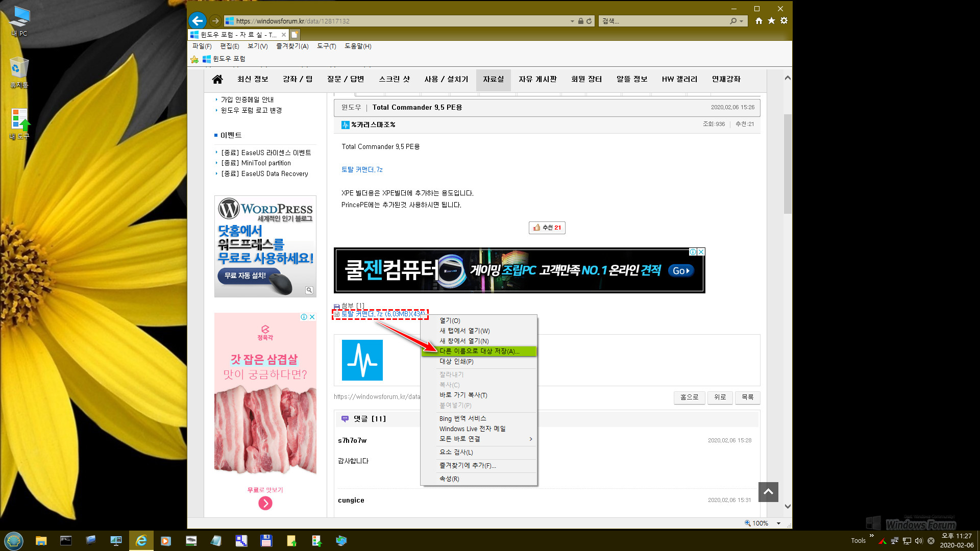The image size is (980, 551).
Task: Close the 쿨젠컴퓨터 banner ad X icon
Action: [701, 252]
